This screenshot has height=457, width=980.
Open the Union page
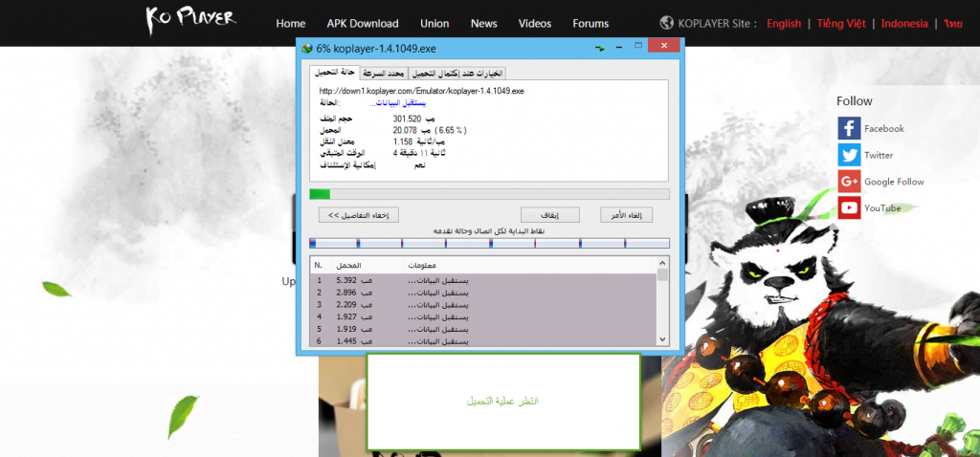434,24
